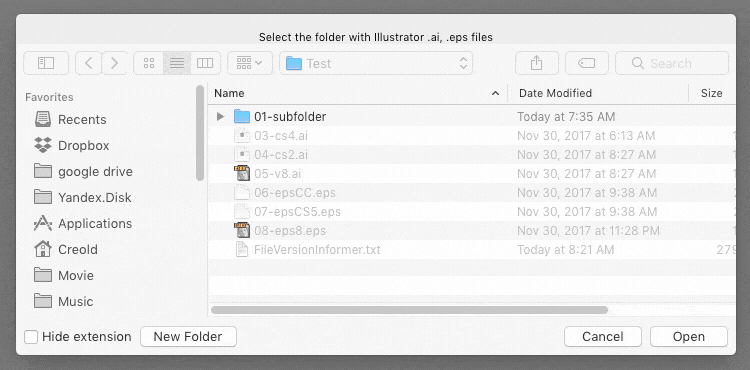
Task: Switch to icon grid view
Action: click(x=149, y=63)
